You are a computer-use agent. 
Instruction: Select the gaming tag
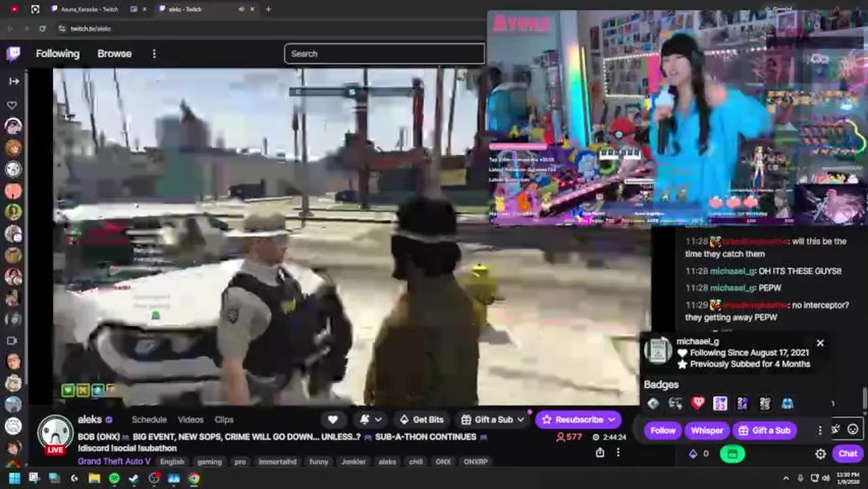(x=209, y=462)
